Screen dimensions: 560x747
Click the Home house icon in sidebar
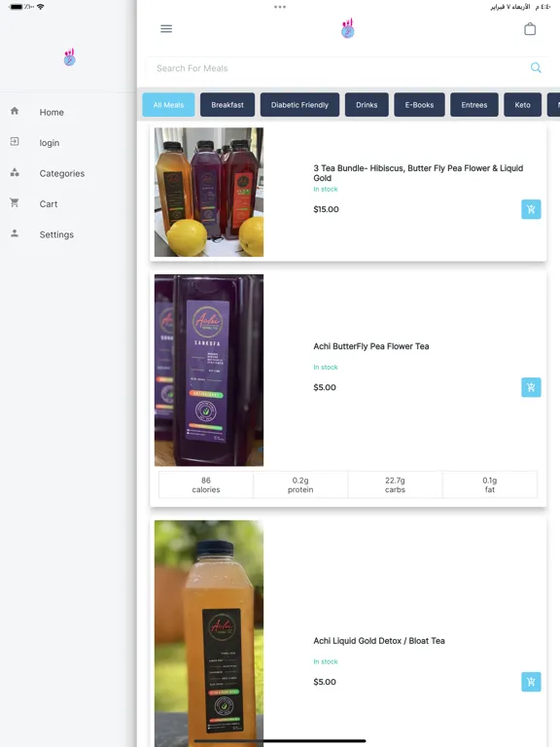click(15, 111)
